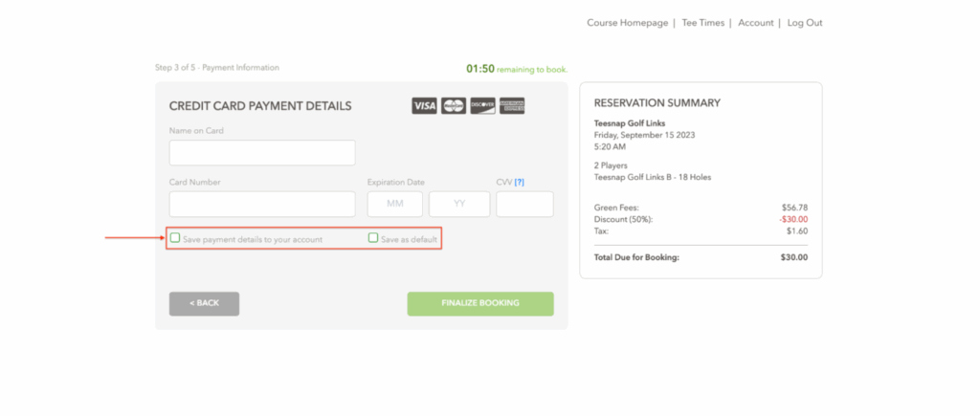Select the expiration month MM field
The width and height of the screenshot is (980, 417).
pos(396,204)
